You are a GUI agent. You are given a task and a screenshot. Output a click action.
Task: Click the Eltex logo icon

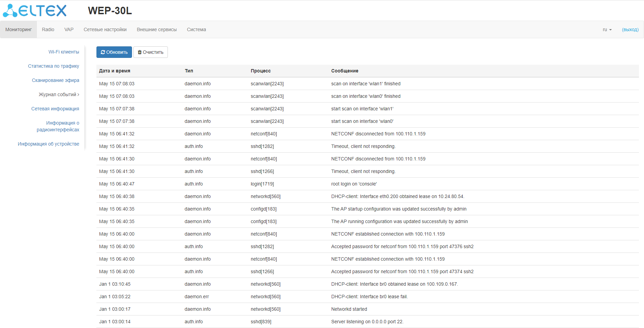point(10,10)
